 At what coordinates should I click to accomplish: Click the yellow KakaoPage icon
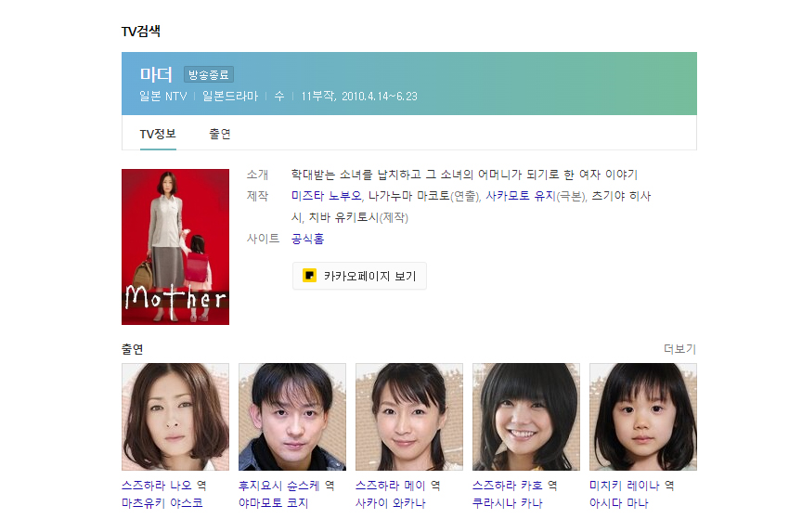pyautogui.click(x=309, y=276)
